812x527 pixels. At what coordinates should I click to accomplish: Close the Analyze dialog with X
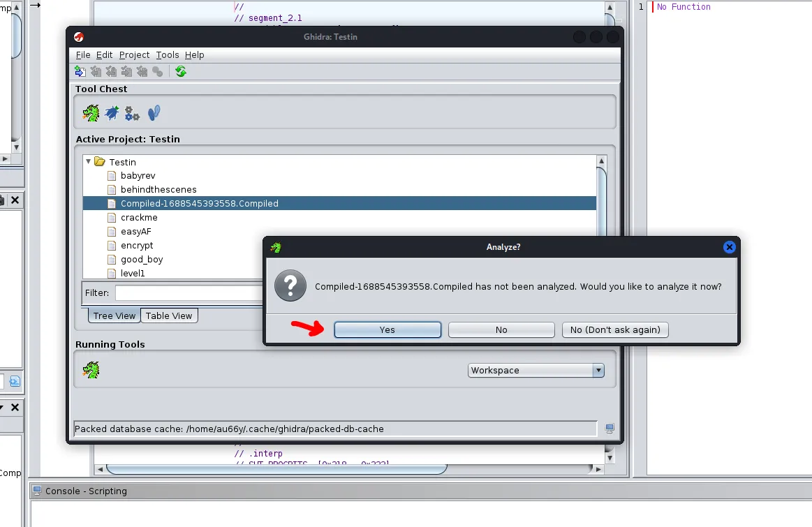coord(729,247)
